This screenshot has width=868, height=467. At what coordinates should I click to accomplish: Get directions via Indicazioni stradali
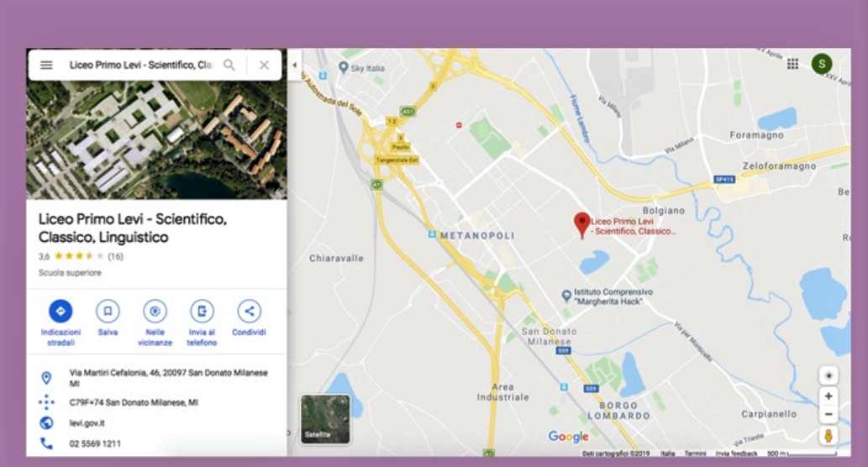[x=60, y=322]
